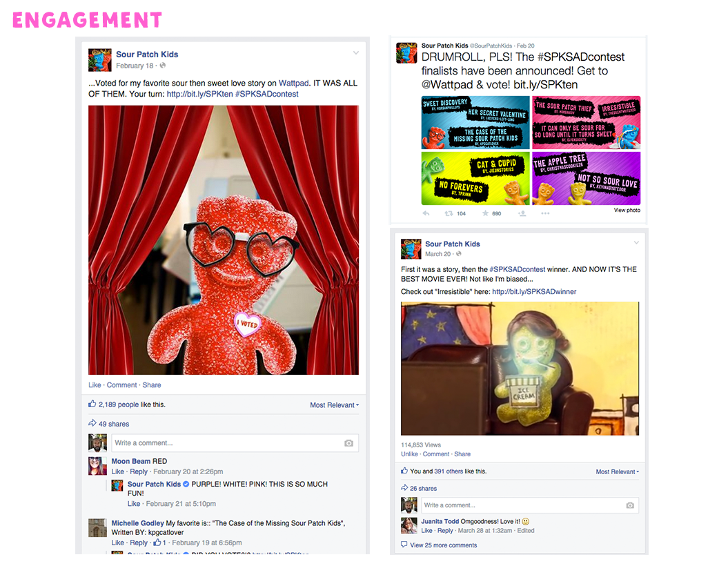728x566 pixels.
Task: Open Most Relevant dropdown on video post
Action: [618, 471]
